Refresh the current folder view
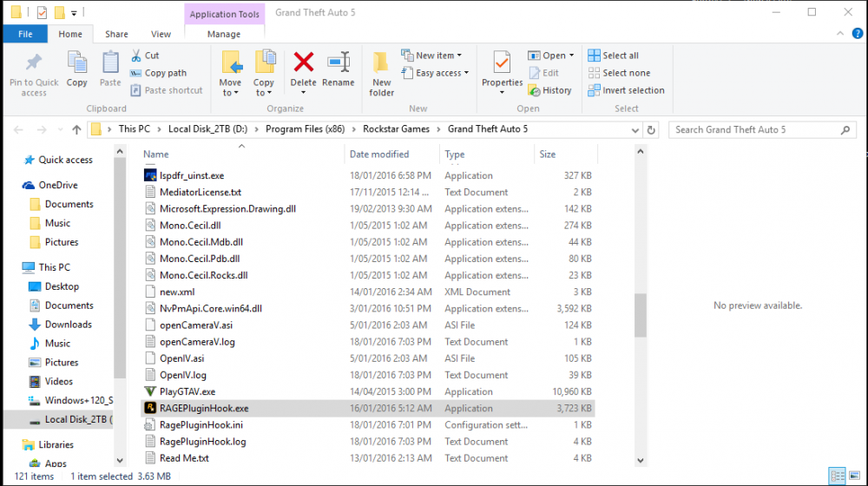Screen dimensions: 868x486 pos(651,130)
